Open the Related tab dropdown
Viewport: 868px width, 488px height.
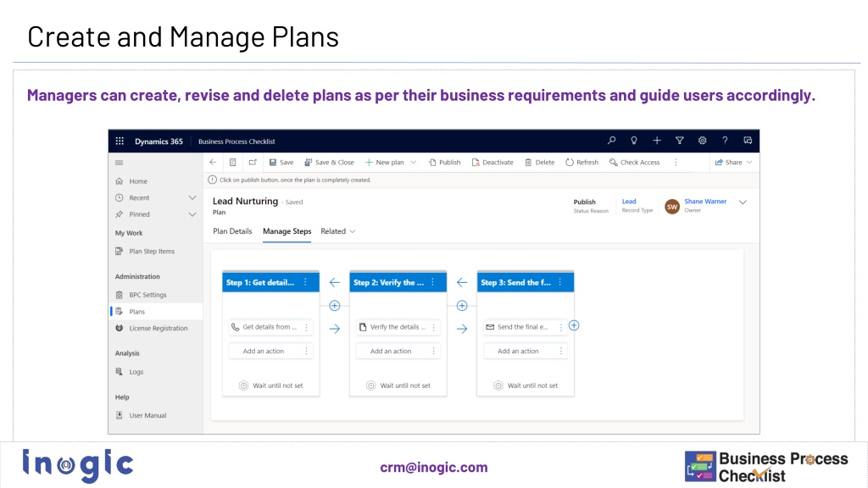coord(337,231)
